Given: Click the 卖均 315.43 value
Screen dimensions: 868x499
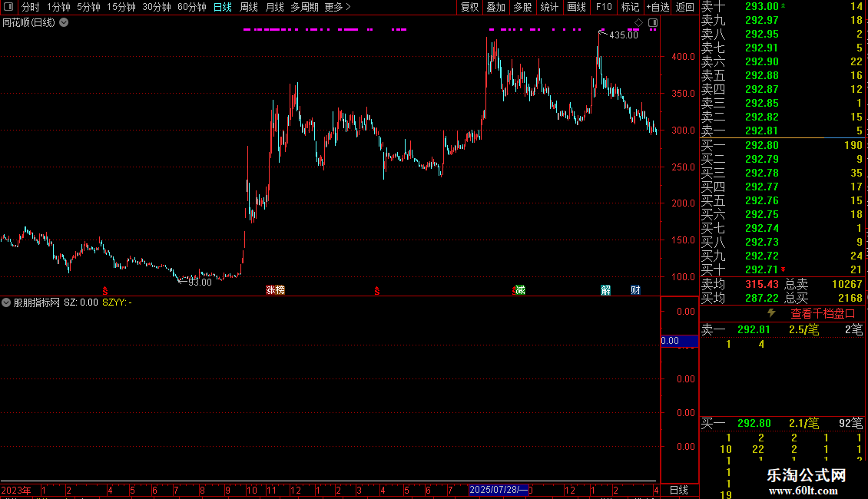Looking at the screenshot, I should click(x=762, y=284).
